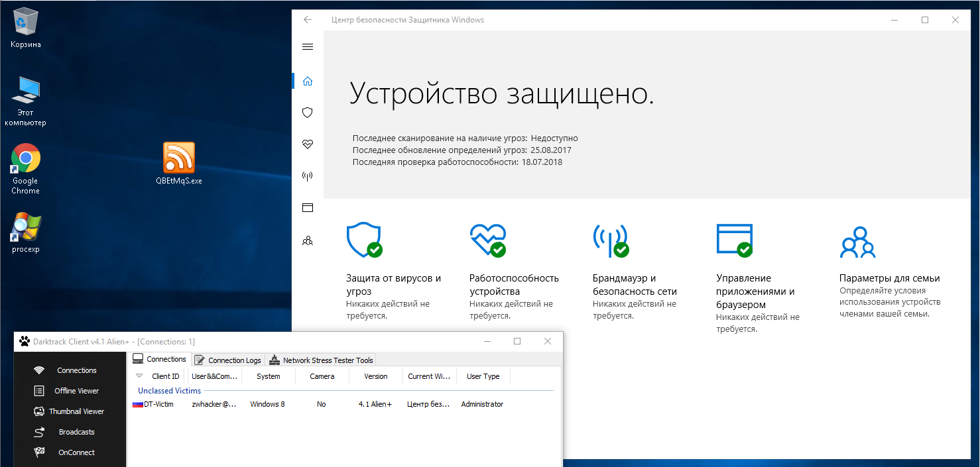The width and height of the screenshot is (980, 467).
Task: Click the dropdown arrow before Client ID header
Action: [x=139, y=376]
